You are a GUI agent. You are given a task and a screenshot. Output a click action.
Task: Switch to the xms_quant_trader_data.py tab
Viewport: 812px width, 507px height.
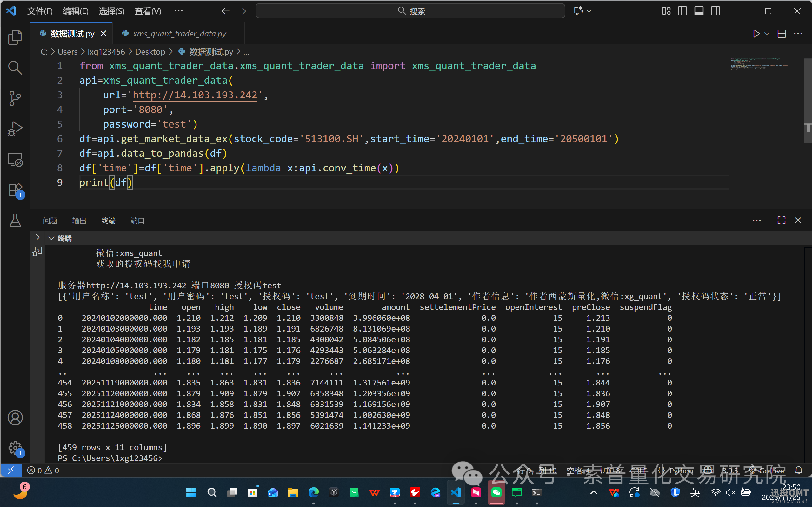point(179,34)
